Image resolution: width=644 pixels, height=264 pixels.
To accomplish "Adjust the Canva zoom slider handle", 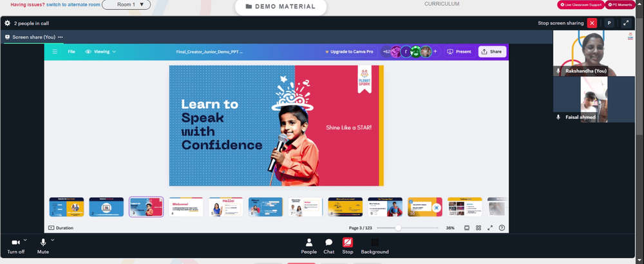I will click(398, 228).
